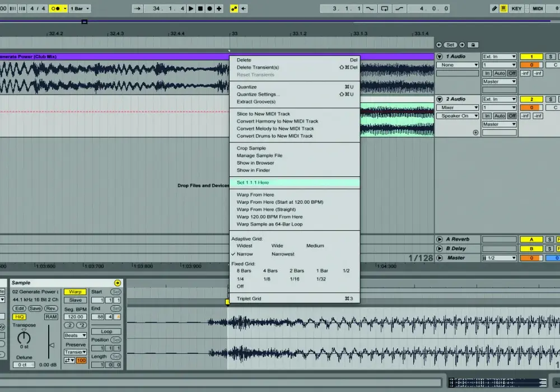Click the Set locator button
The height and width of the screenshot is (392, 560).
(x=450, y=45)
